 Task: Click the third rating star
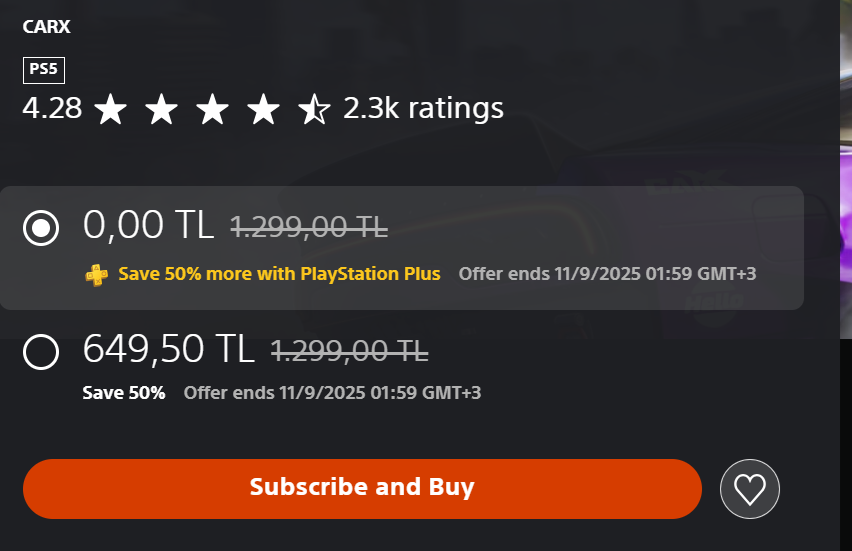tap(212, 109)
